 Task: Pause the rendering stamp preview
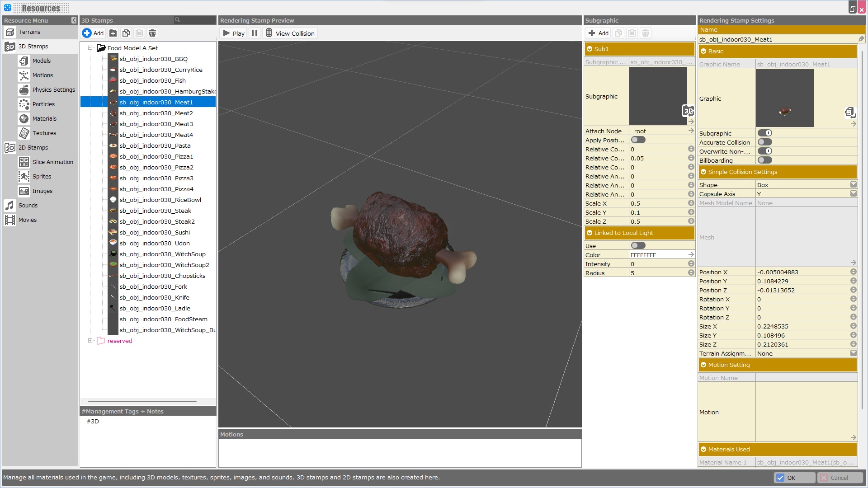click(255, 33)
